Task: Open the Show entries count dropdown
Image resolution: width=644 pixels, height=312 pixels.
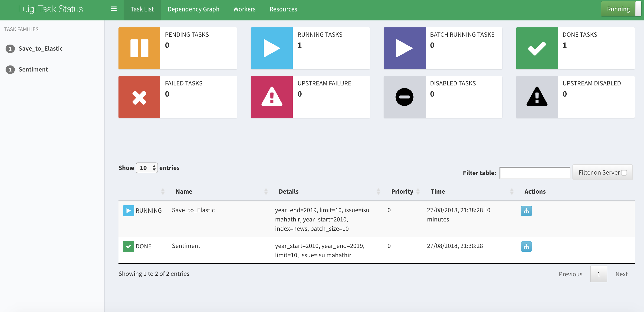Action: pos(147,168)
